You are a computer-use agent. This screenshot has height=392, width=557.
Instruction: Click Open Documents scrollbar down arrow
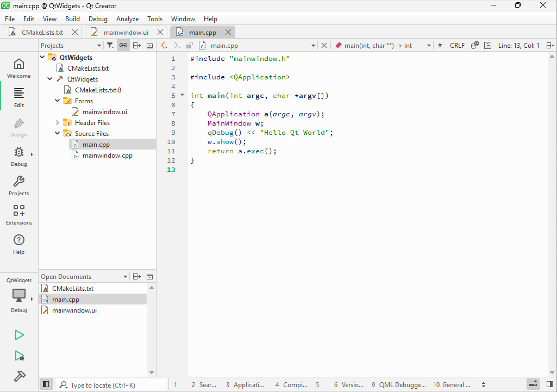click(152, 372)
